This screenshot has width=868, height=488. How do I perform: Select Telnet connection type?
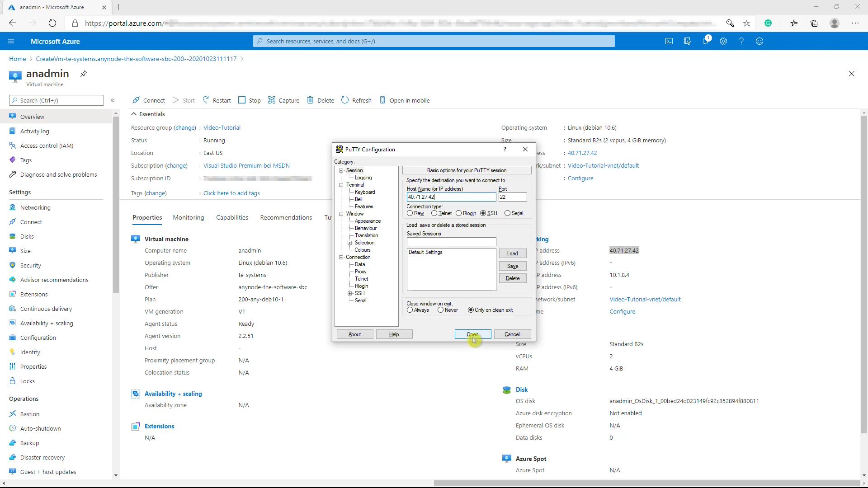[441, 213]
